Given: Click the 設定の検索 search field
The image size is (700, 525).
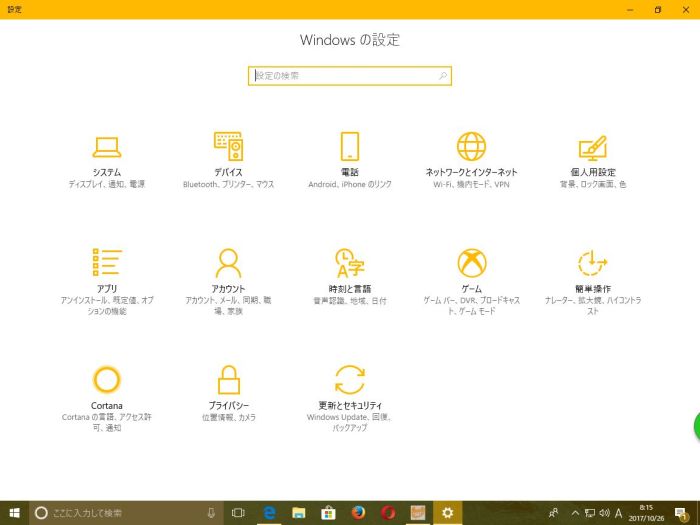Looking at the screenshot, I should click(x=350, y=76).
